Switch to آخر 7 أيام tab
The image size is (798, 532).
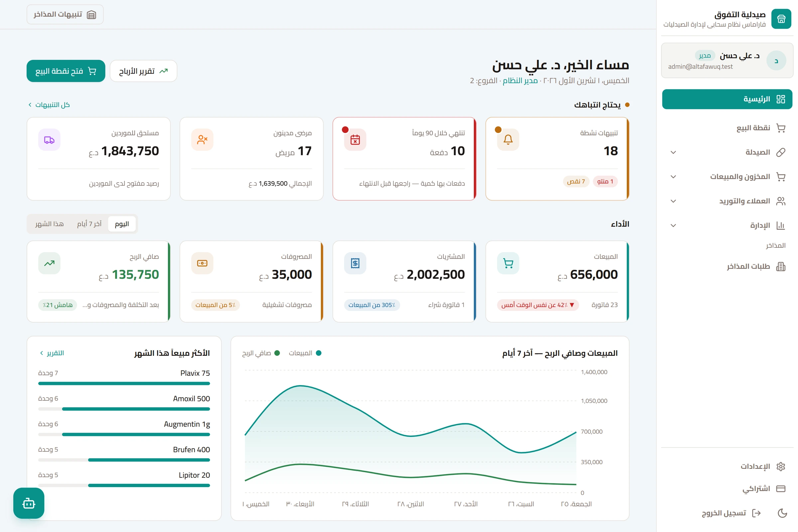pos(89,224)
